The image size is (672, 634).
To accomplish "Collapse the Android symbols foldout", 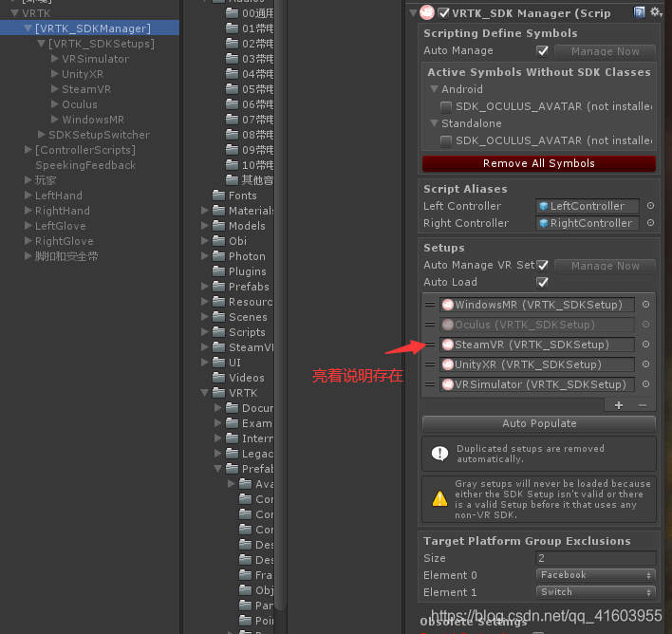I will pyautogui.click(x=434, y=89).
